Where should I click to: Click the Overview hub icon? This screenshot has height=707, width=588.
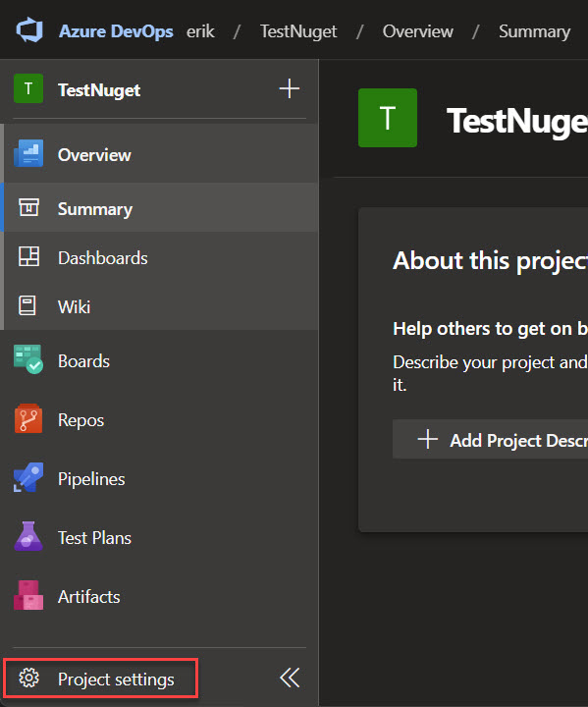pos(28,154)
